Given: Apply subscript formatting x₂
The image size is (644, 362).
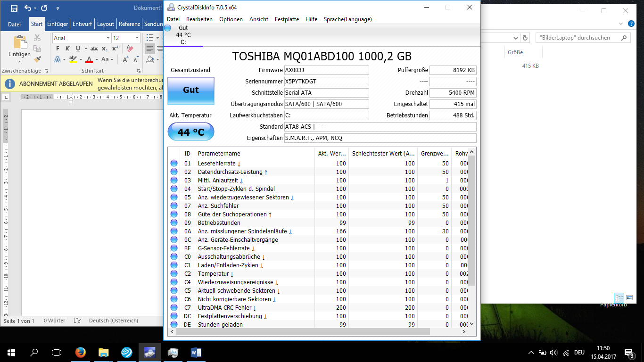Looking at the screenshot, I should pos(105,49).
